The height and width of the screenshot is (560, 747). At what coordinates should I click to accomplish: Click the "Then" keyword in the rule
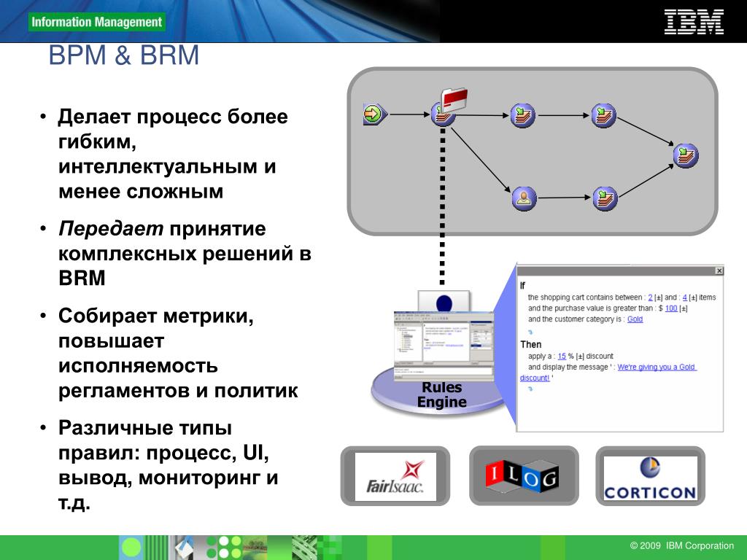click(531, 344)
